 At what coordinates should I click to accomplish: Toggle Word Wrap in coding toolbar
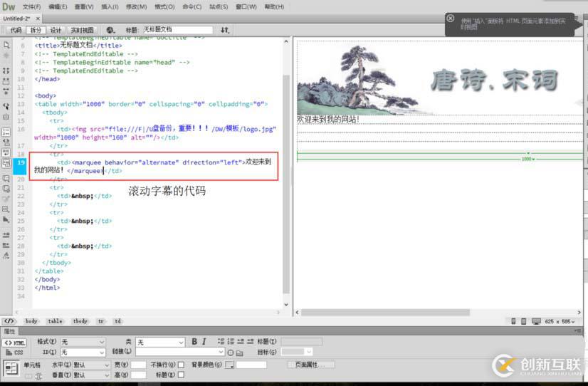point(6,152)
